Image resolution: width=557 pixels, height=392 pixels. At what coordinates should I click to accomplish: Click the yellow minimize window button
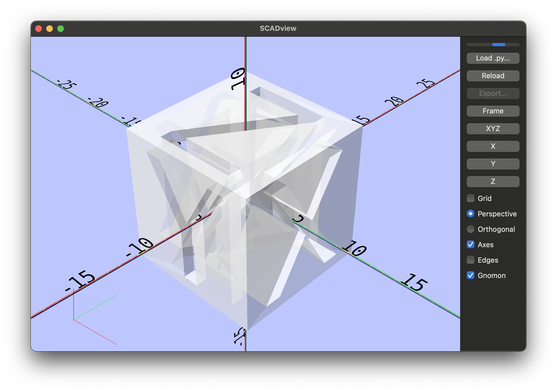(x=50, y=29)
